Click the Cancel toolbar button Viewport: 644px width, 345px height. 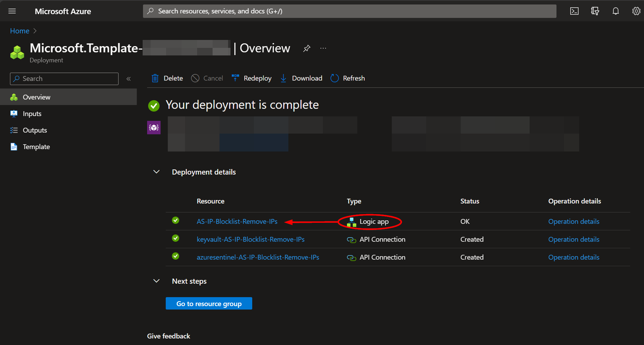click(x=207, y=78)
